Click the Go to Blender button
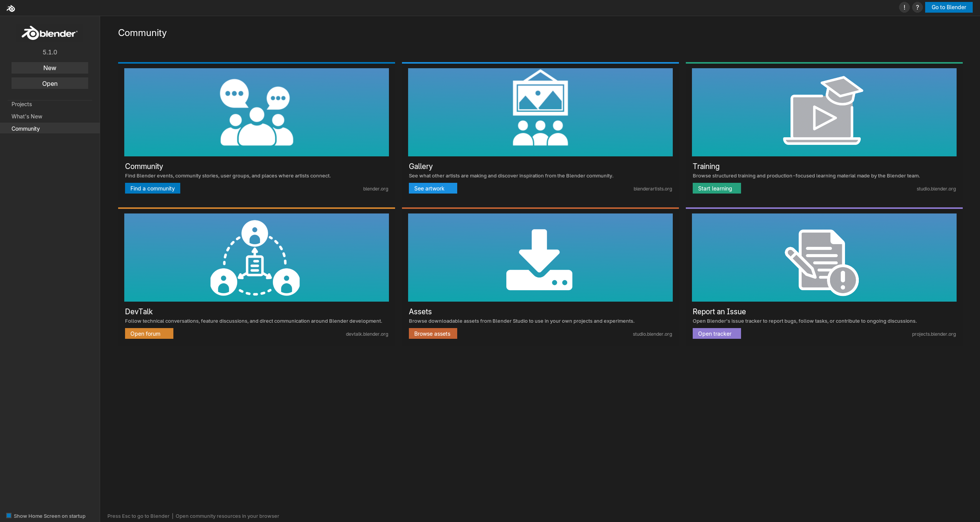Viewport: 980px width, 522px height. (948, 7)
